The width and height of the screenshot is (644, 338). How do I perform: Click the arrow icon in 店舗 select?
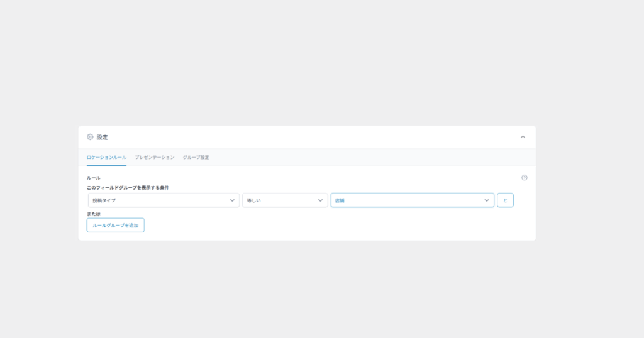click(487, 200)
